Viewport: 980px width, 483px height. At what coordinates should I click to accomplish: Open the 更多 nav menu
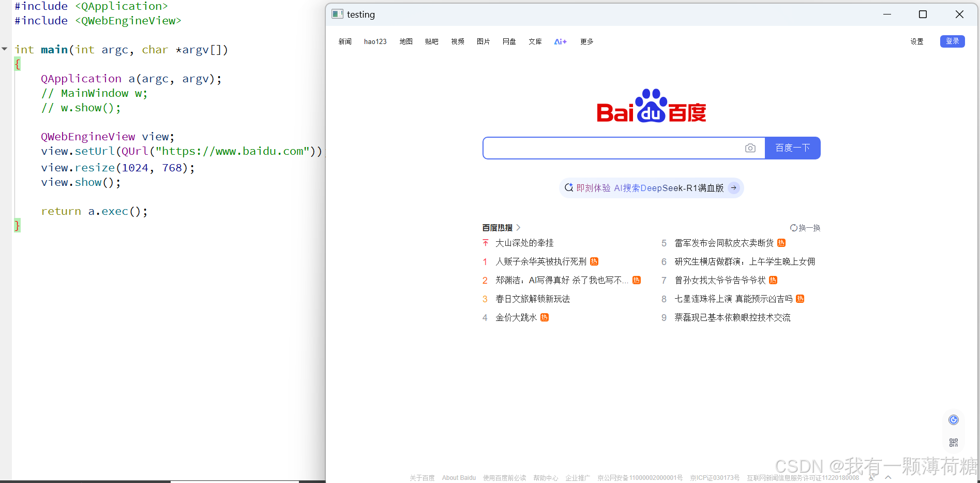[x=587, y=41]
